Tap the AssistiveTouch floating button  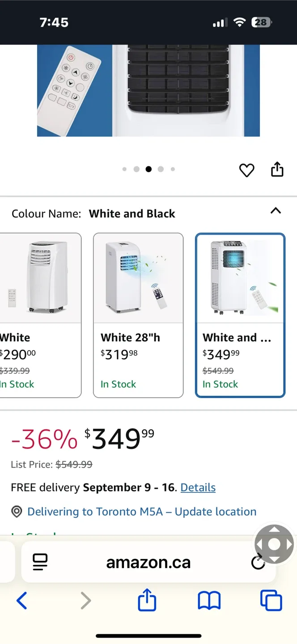(274, 544)
